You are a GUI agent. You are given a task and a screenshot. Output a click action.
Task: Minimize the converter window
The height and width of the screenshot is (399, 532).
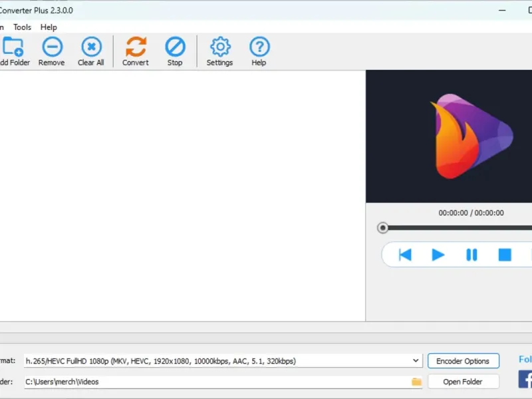[502, 11]
